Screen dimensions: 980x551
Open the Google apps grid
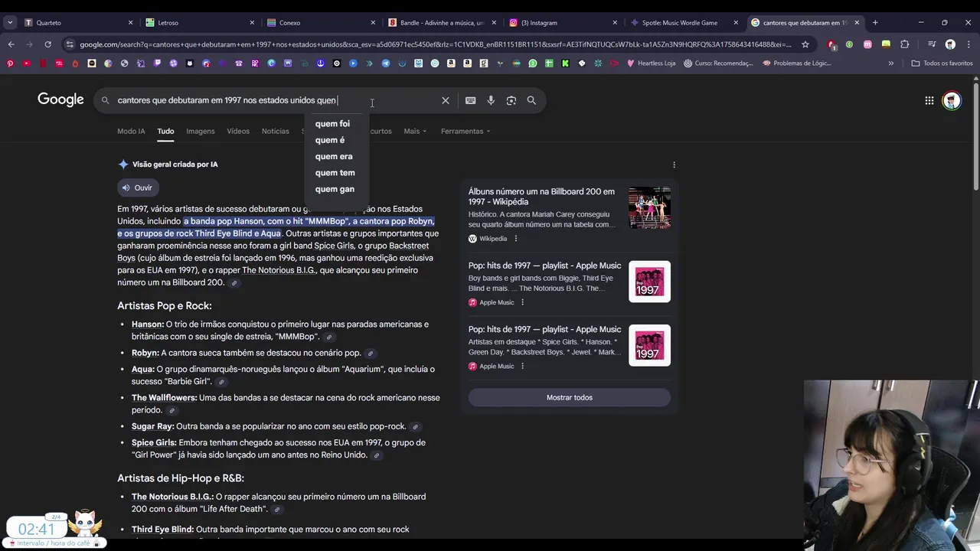pos(929,100)
